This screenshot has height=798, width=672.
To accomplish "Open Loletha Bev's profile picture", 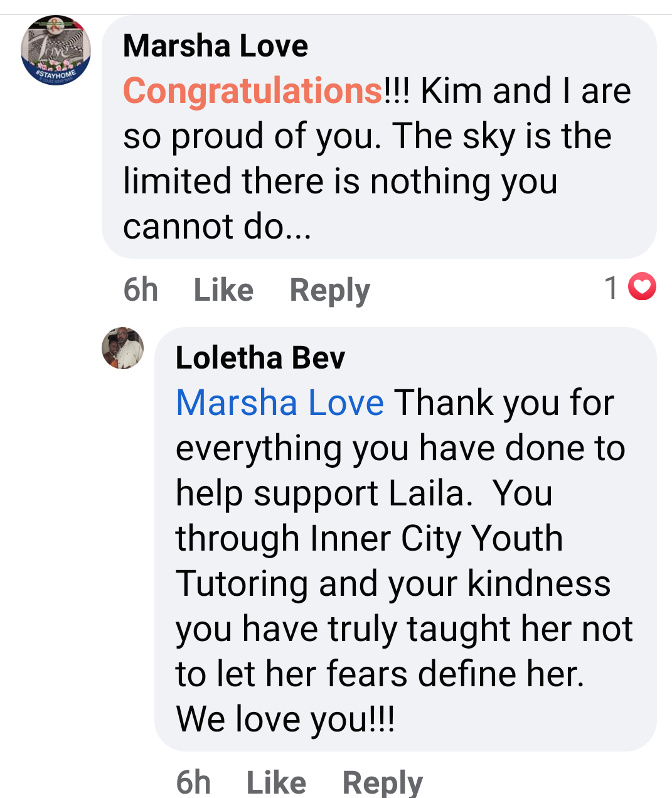I will click(x=123, y=348).
